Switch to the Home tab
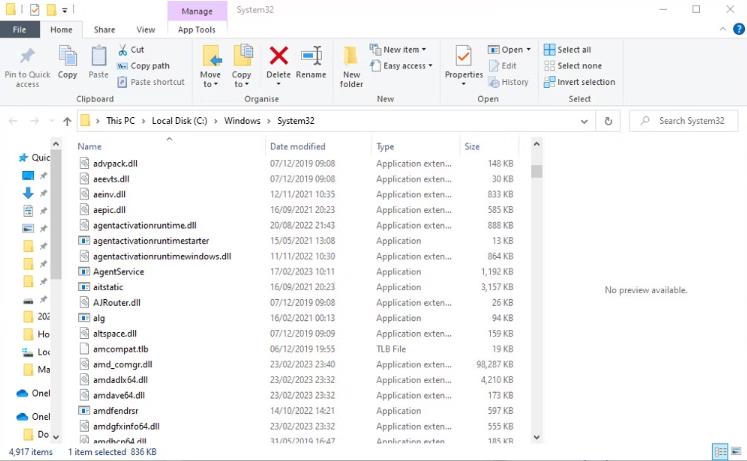 pyautogui.click(x=61, y=30)
